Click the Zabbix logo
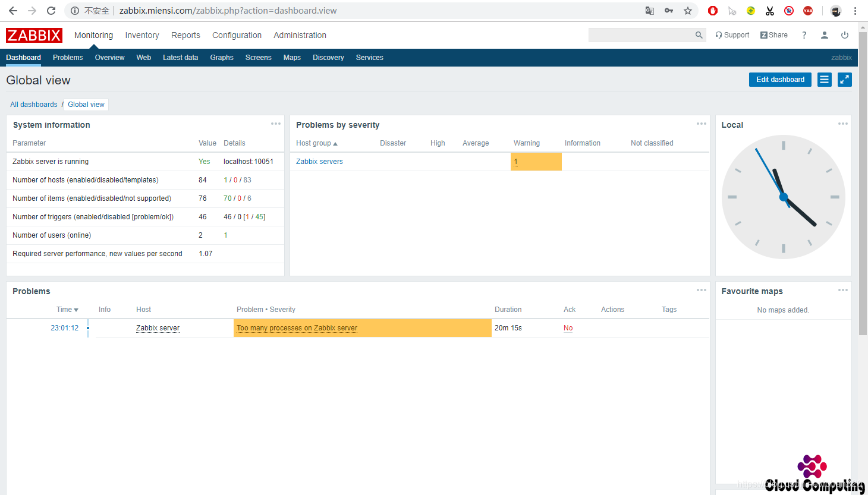The image size is (868, 495). click(34, 35)
